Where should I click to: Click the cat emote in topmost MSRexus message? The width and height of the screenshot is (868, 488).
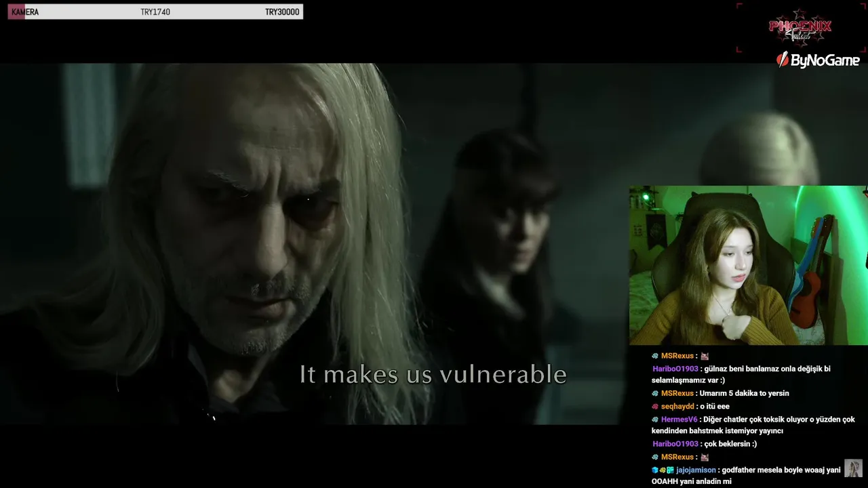(705, 356)
